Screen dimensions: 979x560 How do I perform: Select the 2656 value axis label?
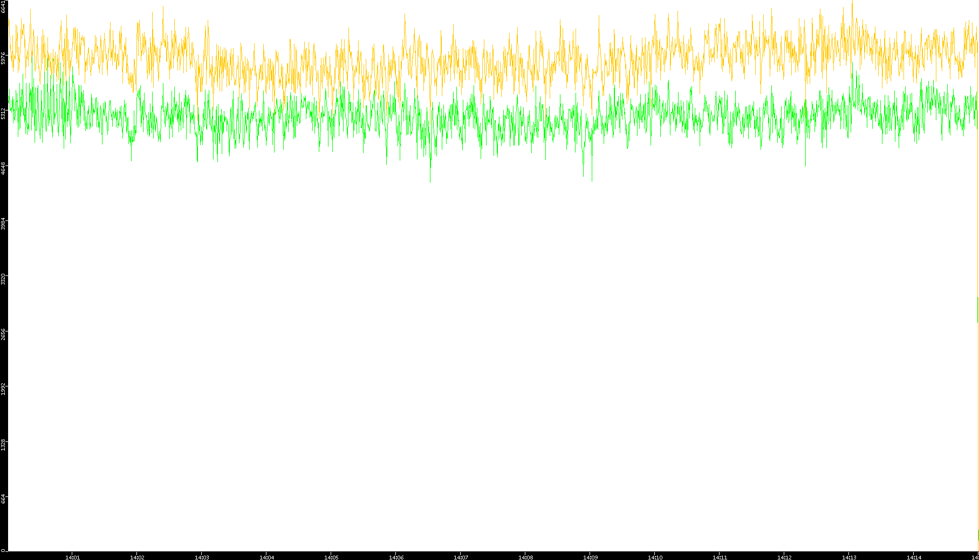point(3,334)
